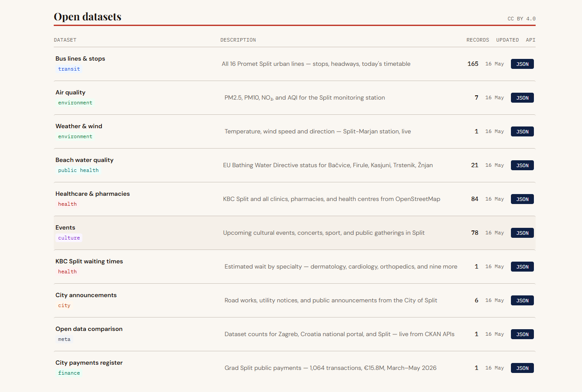Click the CC BY 4.0 license label
This screenshot has height=392, width=582.
coord(521,19)
